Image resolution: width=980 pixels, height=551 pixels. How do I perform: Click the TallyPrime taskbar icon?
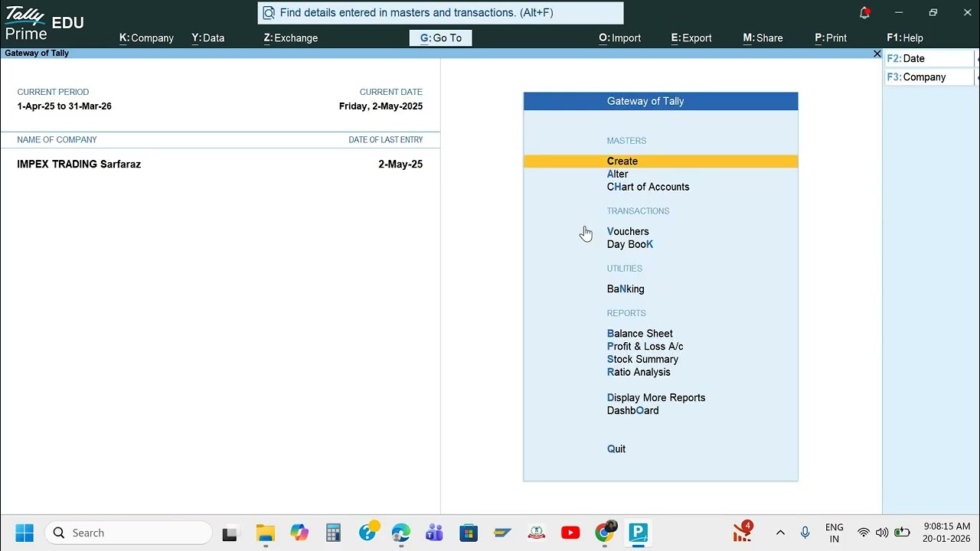coord(639,533)
